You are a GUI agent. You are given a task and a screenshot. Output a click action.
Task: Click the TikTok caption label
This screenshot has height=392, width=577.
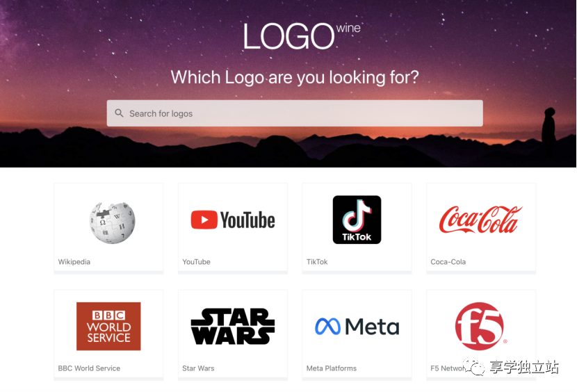(x=317, y=262)
